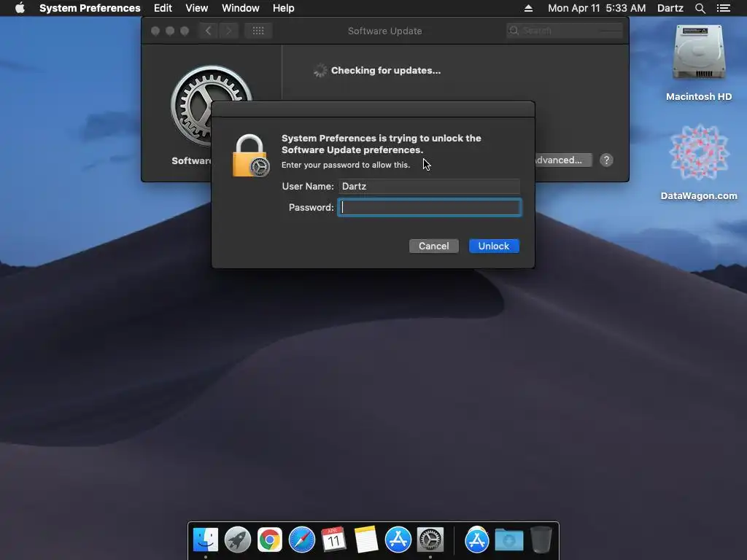747x560 pixels.
Task: Click the Search field in Software Update
Action: coord(565,31)
